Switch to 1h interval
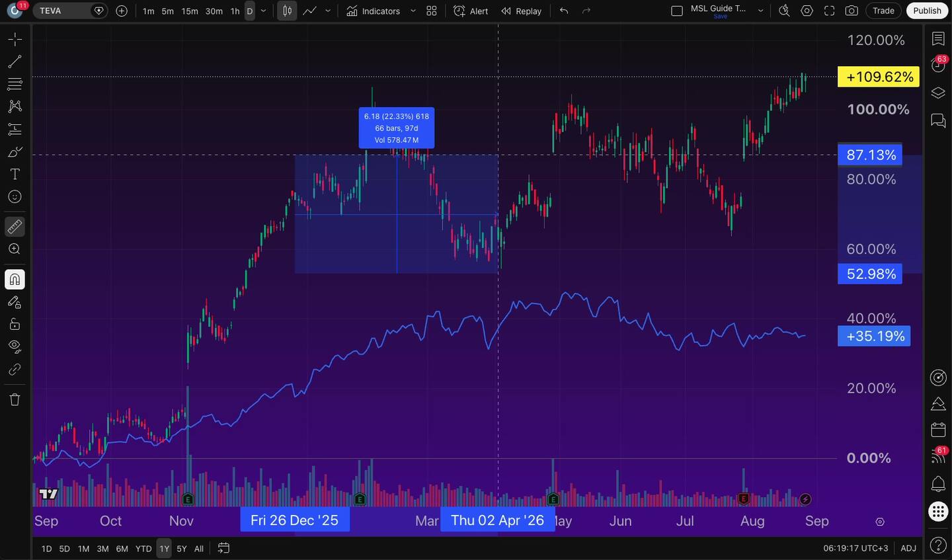Viewport: 952px width, 560px height. pyautogui.click(x=235, y=11)
